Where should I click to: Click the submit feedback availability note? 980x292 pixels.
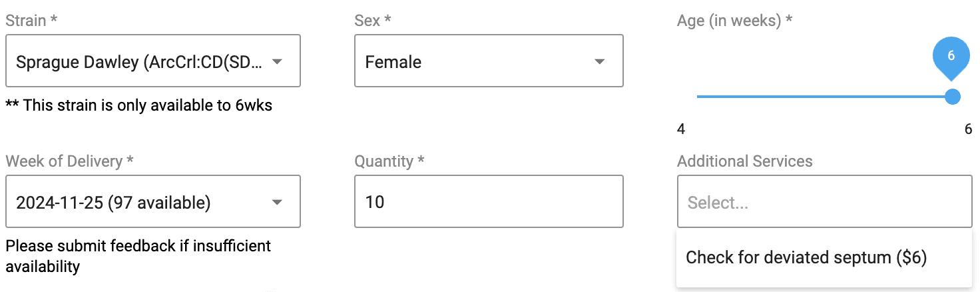point(138,256)
